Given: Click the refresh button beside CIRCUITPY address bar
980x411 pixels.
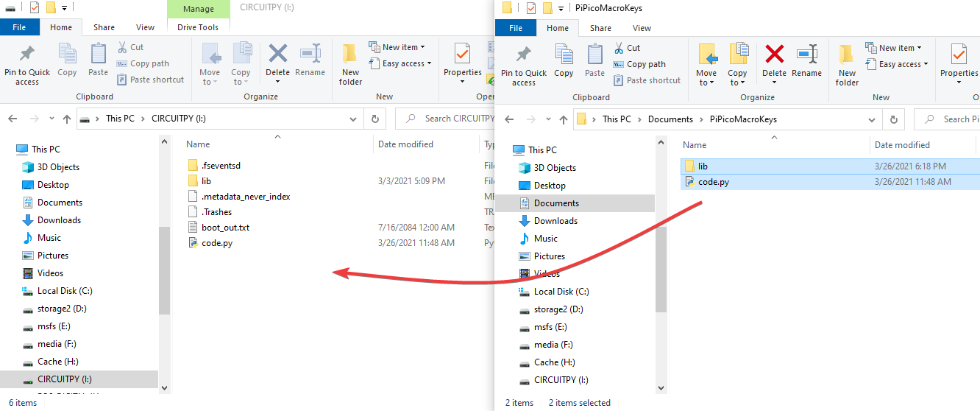Looking at the screenshot, I should pyautogui.click(x=375, y=119).
